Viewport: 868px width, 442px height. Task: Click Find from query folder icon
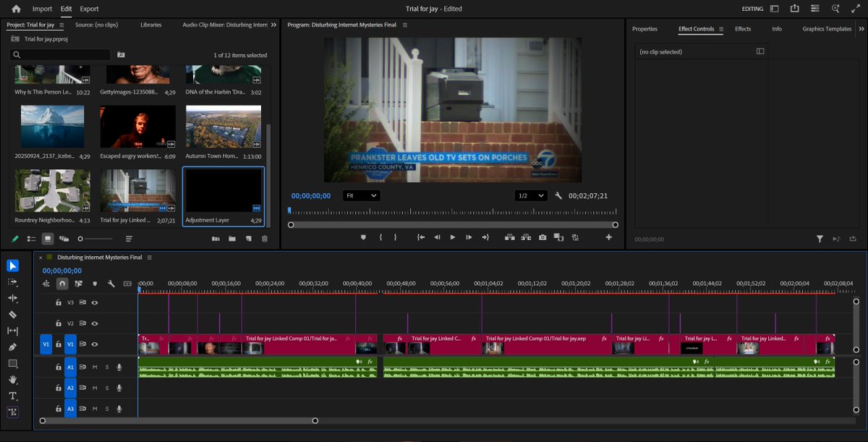point(121,55)
